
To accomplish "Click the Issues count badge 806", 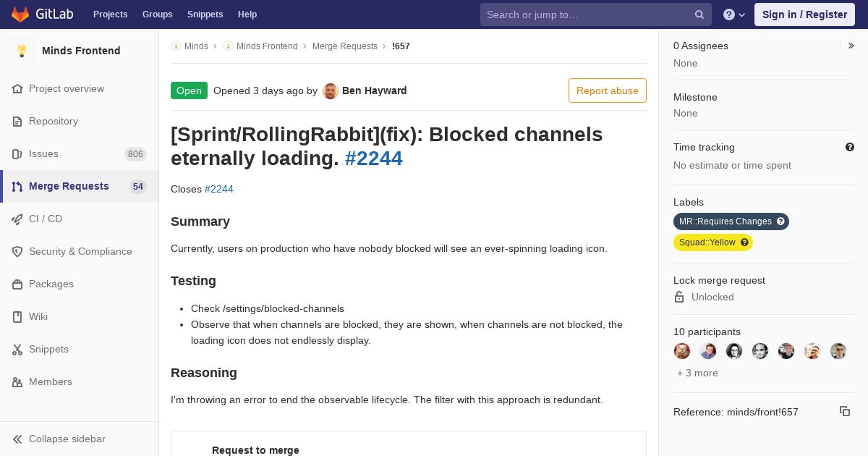I will pos(135,154).
